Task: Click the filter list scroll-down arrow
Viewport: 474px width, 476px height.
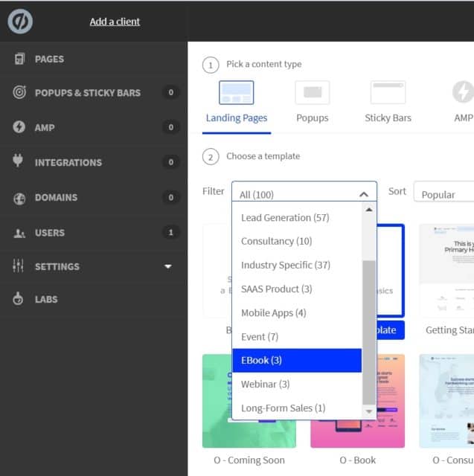Action: (x=369, y=411)
